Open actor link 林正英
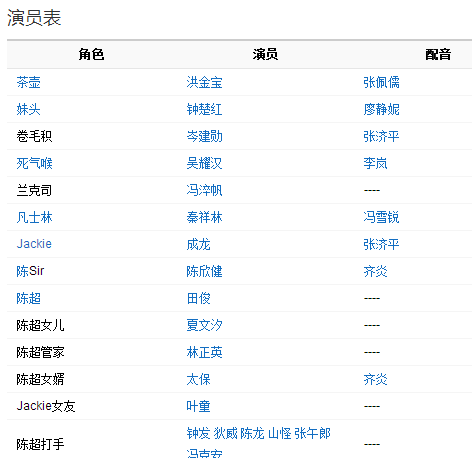The width and height of the screenshot is (472, 458). pos(204,352)
